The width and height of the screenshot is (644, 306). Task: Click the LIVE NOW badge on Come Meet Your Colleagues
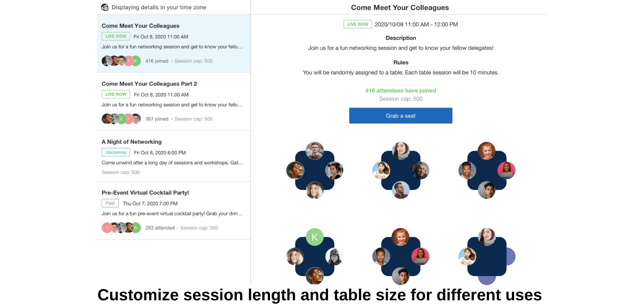click(x=115, y=36)
